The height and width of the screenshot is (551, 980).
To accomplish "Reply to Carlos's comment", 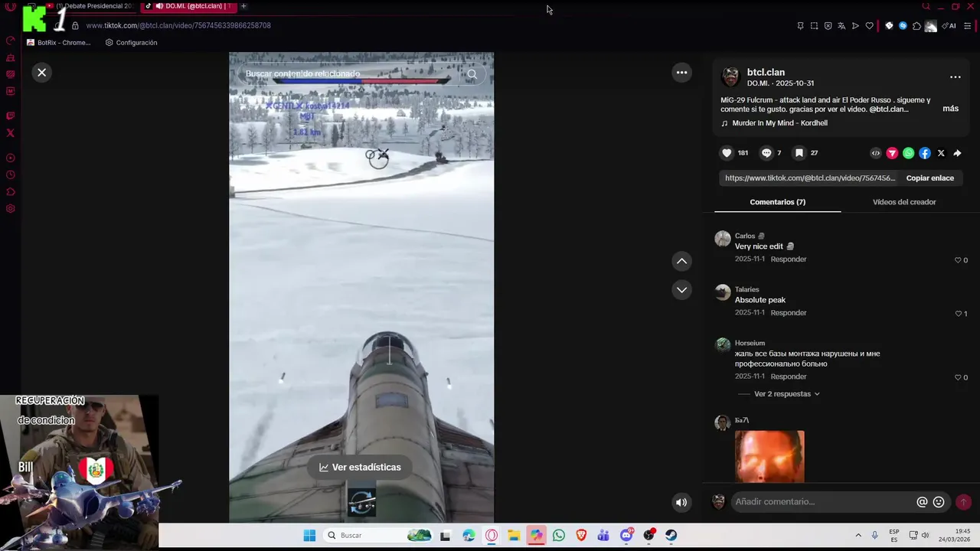I will point(789,259).
